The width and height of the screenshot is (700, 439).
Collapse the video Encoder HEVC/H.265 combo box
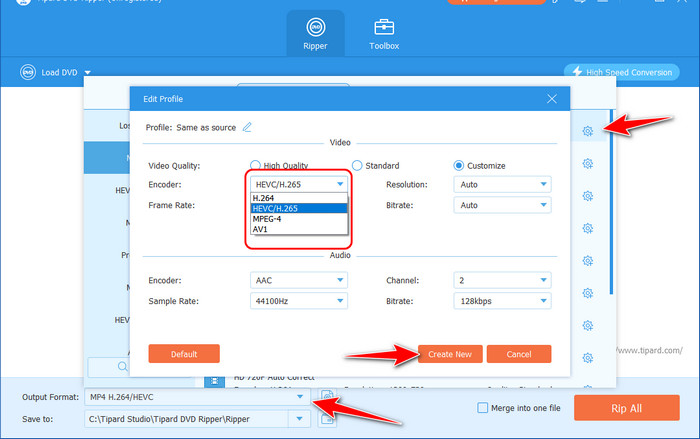pyautogui.click(x=299, y=184)
